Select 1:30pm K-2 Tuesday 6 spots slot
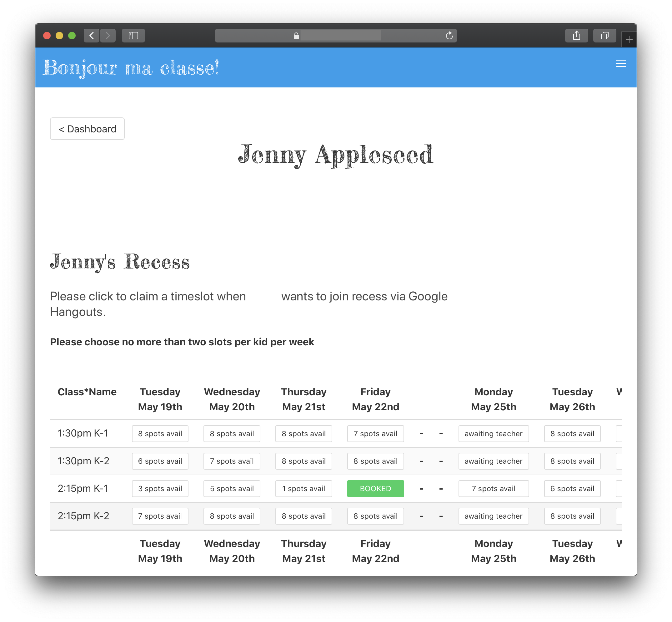672x622 pixels. 160,461
